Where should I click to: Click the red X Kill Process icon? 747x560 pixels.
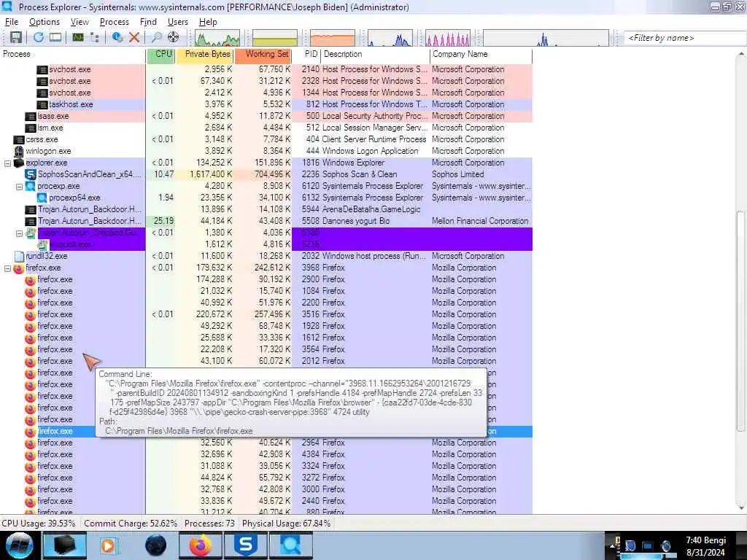pos(134,37)
